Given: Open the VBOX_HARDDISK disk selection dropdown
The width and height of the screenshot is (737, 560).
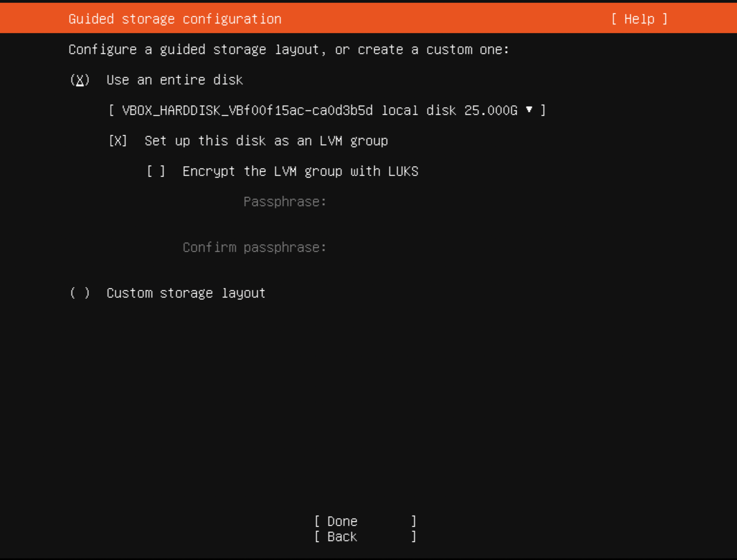Looking at the screenshot, I should pyautogui.click(x=327, y=111).
